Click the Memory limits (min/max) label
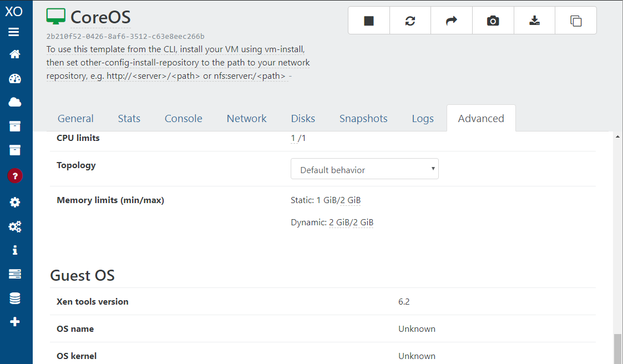Viewport: 623px width, 364px height. pyautogui.click(x=110, y=200)
